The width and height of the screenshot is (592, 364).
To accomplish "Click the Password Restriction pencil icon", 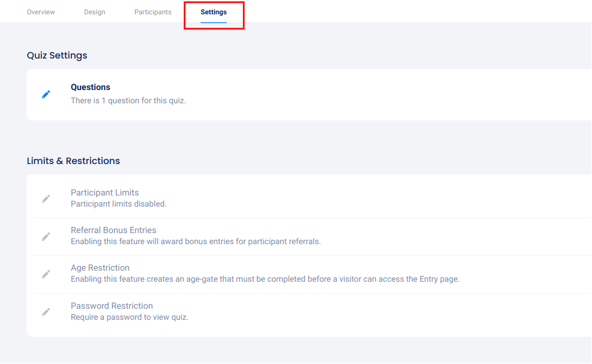I will pyautogui.click(x=46, y=312).
